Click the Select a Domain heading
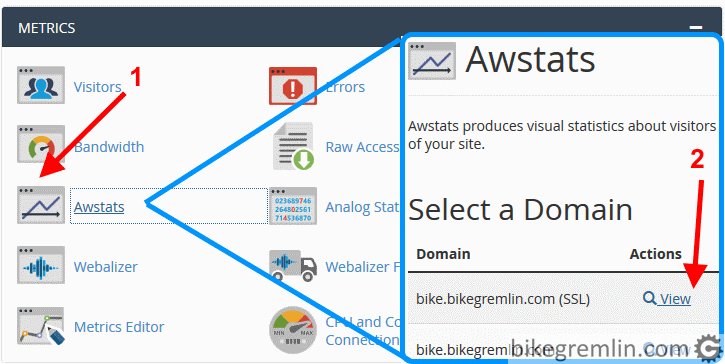The height and width of the screenshot is (364, 725). (521, 210)
